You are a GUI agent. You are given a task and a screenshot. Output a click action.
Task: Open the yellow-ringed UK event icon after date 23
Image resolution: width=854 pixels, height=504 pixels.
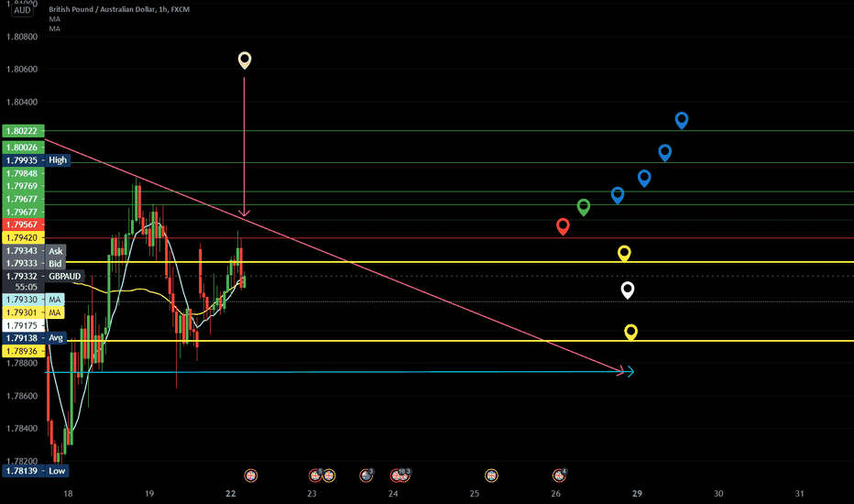[328, 476]
